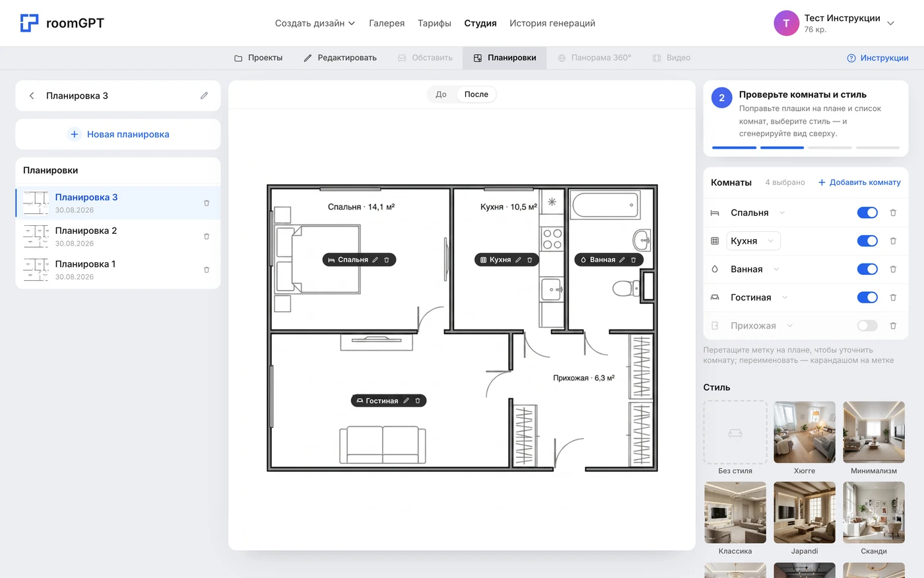
Task: Click pencil icon on Гостиная plan label
Action: pos(407,401)
